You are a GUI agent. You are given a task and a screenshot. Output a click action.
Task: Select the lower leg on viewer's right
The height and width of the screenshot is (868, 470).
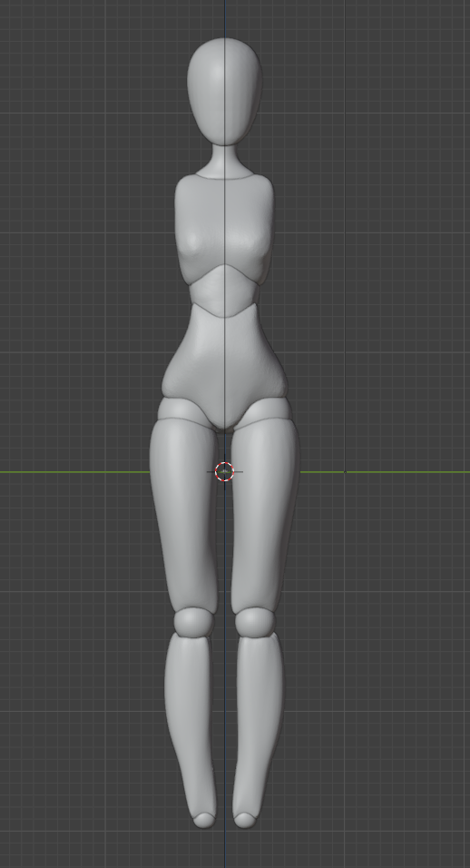tap(259, 725)
